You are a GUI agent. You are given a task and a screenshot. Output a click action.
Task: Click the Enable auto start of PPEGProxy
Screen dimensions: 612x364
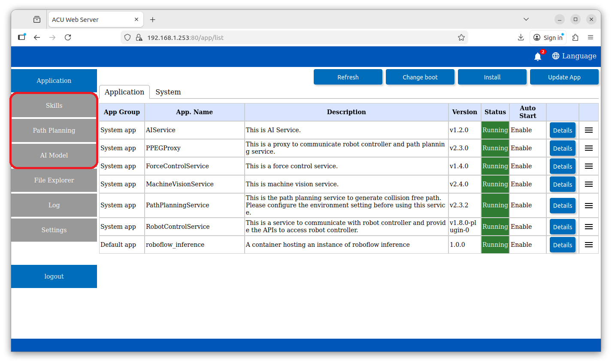tap(527, 148)
